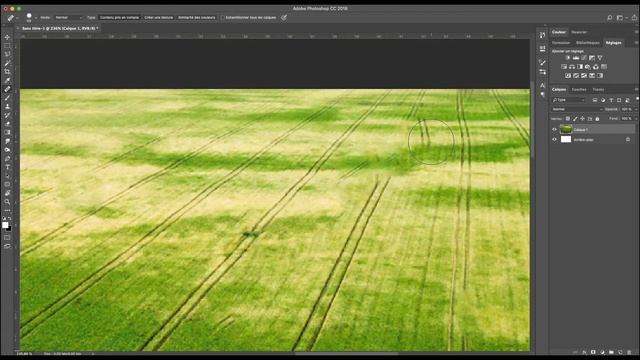Open the layer blend mode dropdown
The width and height of the screenshot is (640, 360).
point(577,109)
